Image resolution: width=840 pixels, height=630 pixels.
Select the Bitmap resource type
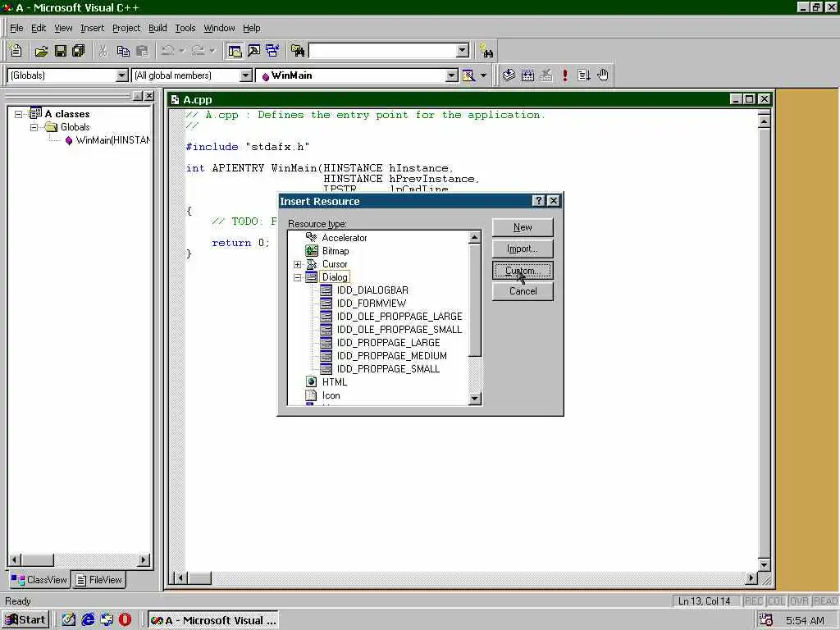tap(336, 251)
